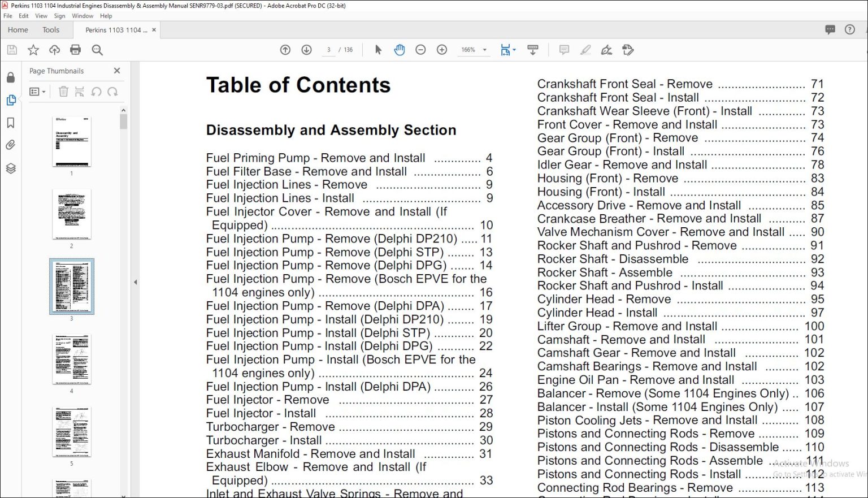Open the fit page options icon
Image resolution: width=868 pixels, height=498 pixels.
[x=507, y=50]
